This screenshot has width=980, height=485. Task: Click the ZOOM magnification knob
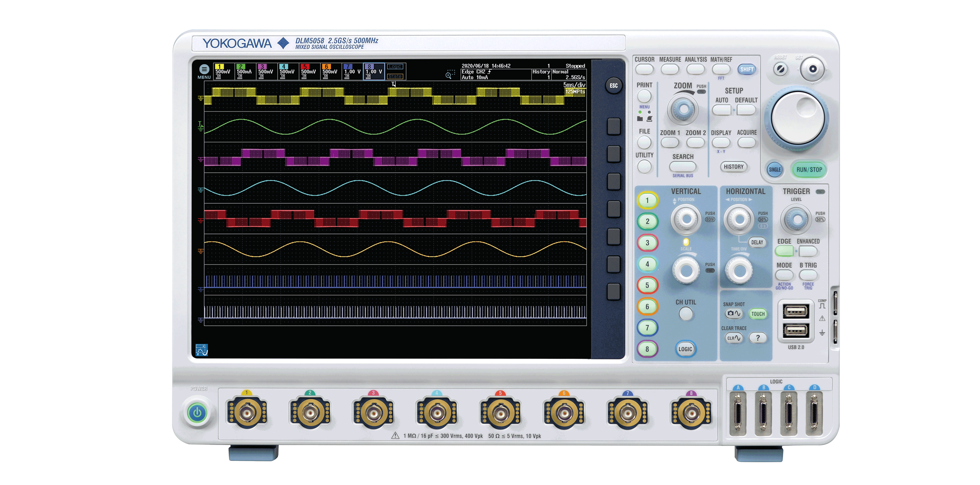[683, 109]
